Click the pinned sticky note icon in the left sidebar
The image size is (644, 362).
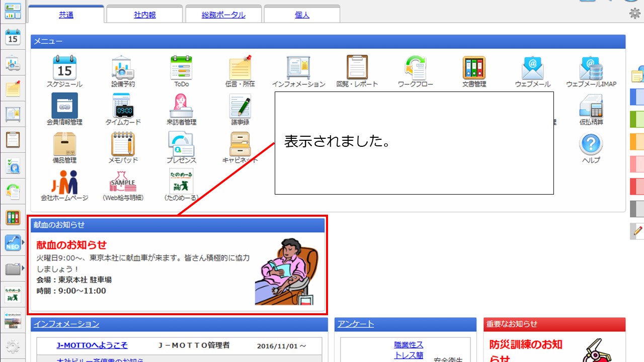coord(13,88)
